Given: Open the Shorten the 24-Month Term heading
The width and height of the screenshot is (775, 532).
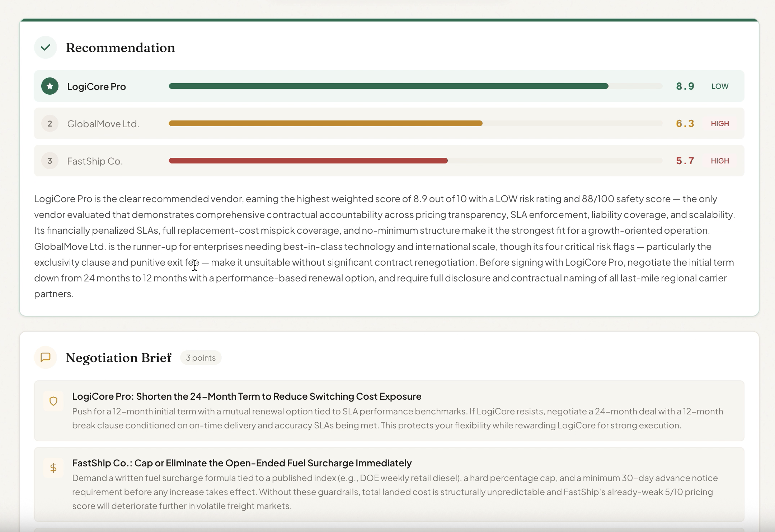Looking at the screenshot, I should [246, 396].
